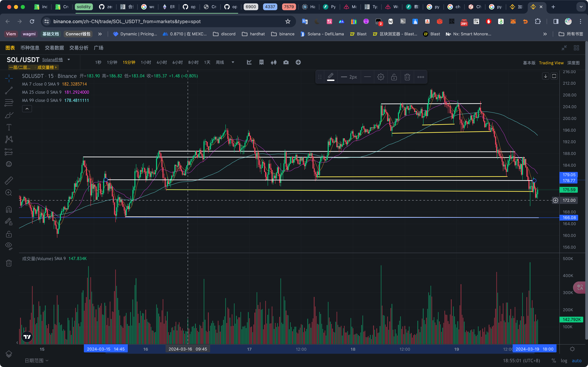Screen dimensions: 588x367
Task: Activate the zoom in tool
Action: coord(9,193)
